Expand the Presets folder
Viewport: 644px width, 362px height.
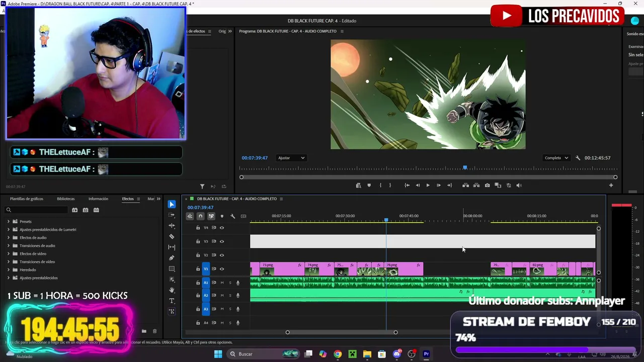[x=8, y=222]
